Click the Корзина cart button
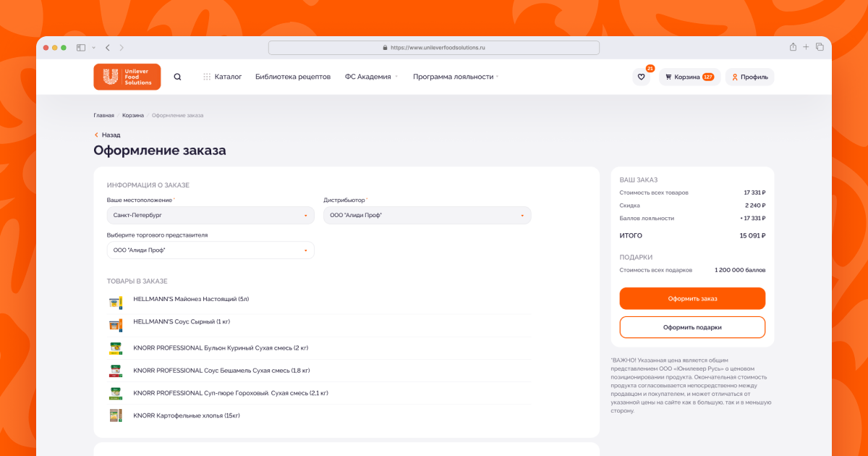The image size is (868, 456). 689,77
